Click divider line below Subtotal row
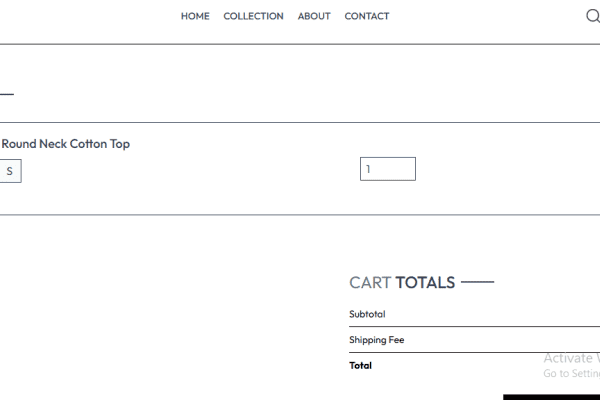600x400 pixels. point(474,327)
